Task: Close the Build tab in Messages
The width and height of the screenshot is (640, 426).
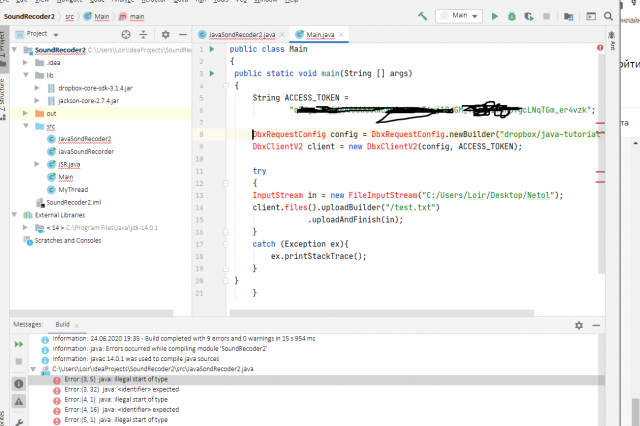Action: pos(77,325)
